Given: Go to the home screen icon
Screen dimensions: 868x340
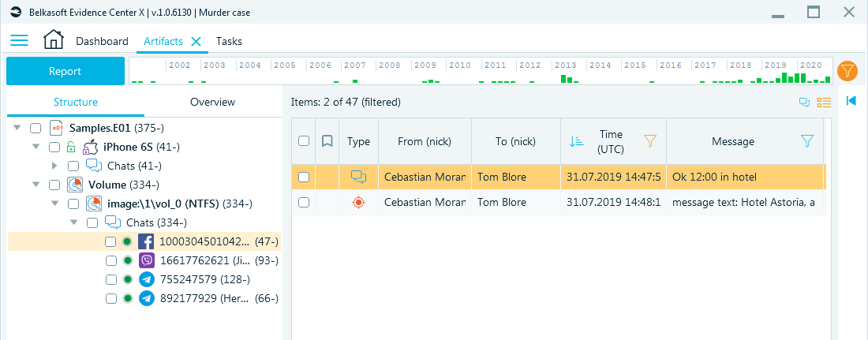Looking at the screenshot, I should click(x=54, y=40).
